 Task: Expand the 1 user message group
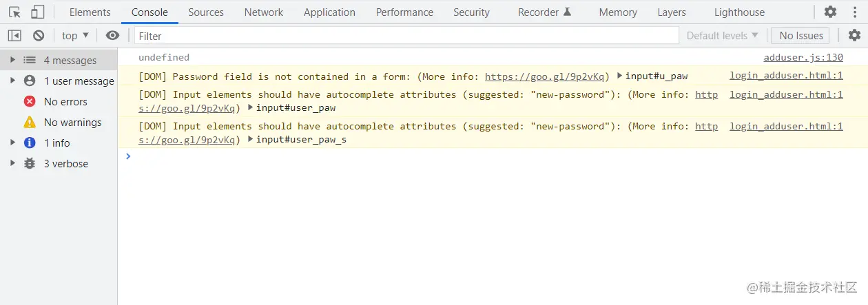(x=12, y=81)
